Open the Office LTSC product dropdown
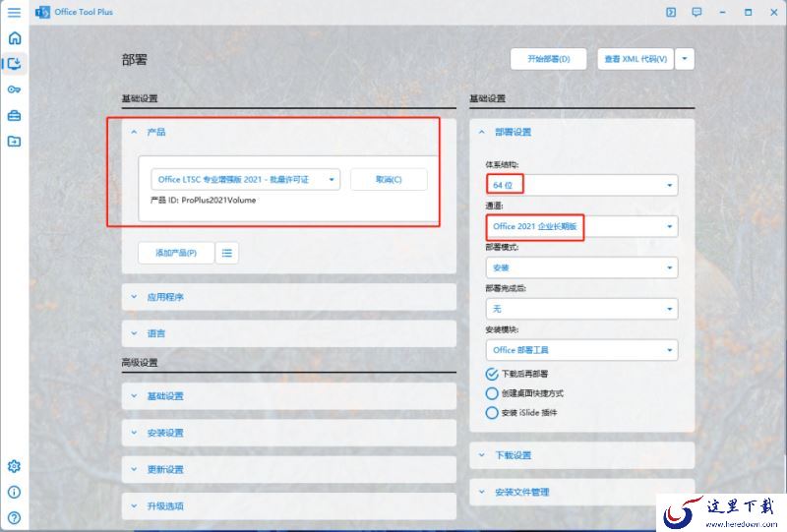Screen dimensions: 787x532 (x=245, y=180)
